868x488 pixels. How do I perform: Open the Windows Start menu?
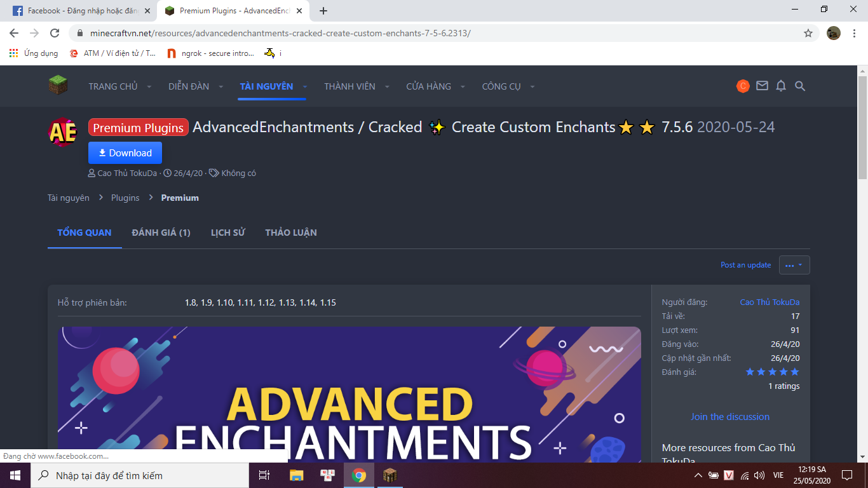[15, 475]
